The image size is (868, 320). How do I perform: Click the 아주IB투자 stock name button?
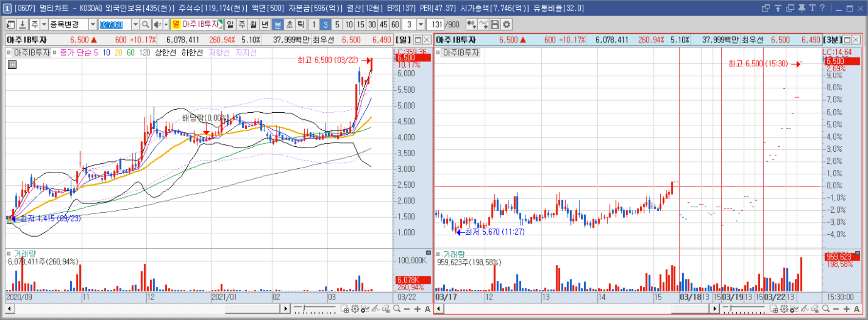[197, 24]
